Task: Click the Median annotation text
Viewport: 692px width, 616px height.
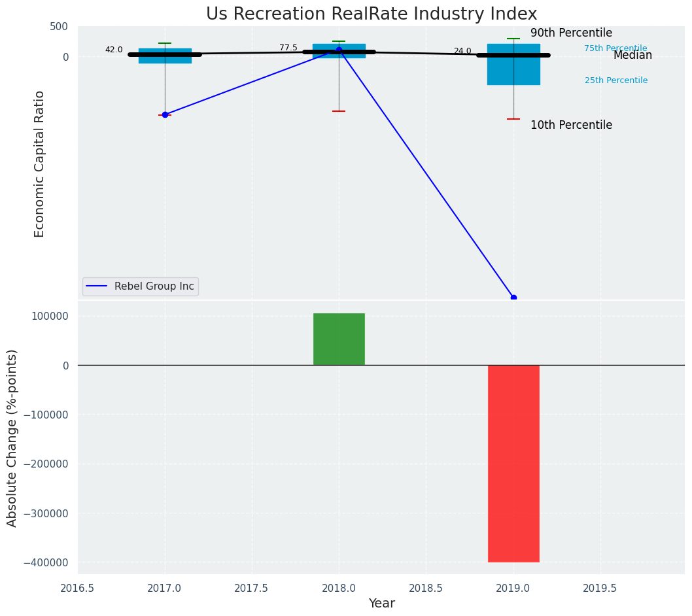Action: point(632,56)
